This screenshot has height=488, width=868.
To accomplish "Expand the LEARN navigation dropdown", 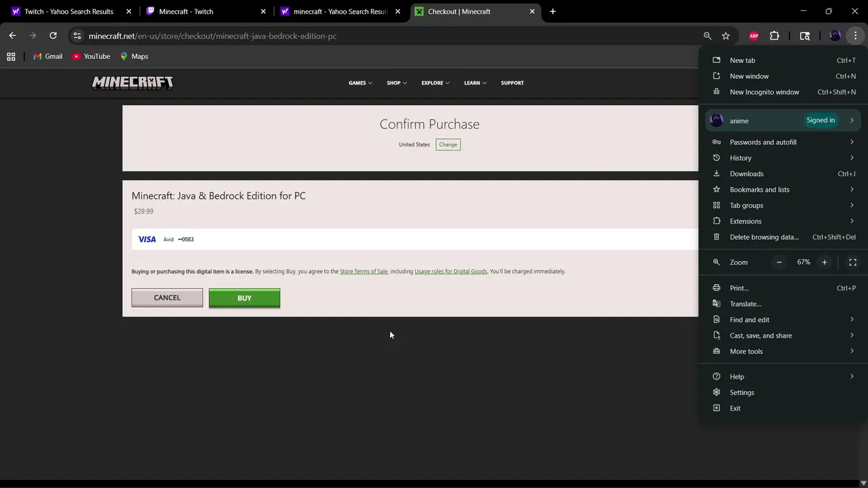I will (475, 83).
